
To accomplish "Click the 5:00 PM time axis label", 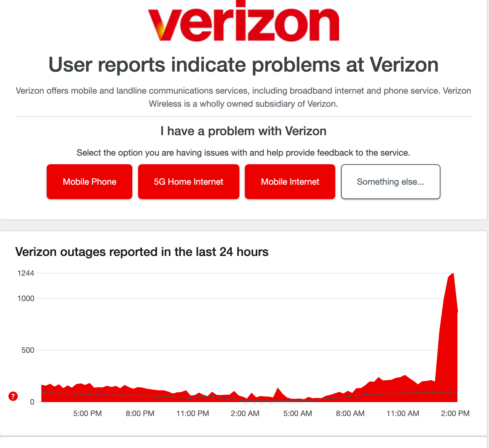I will [87, 413].
